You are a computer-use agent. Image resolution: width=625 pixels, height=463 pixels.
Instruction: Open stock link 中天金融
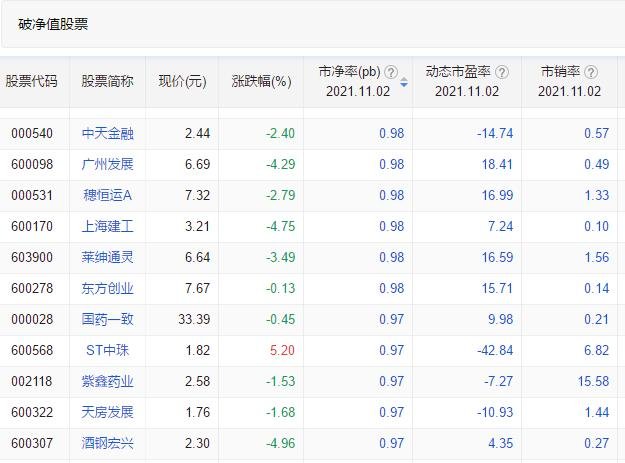pyautogui.click(x=107, y=133)
